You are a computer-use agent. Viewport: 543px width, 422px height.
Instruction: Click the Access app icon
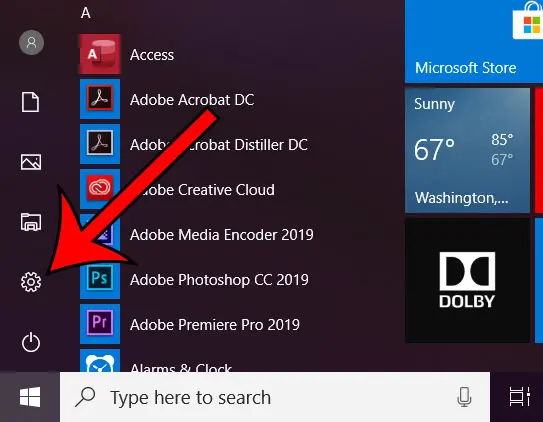point(100,54)
